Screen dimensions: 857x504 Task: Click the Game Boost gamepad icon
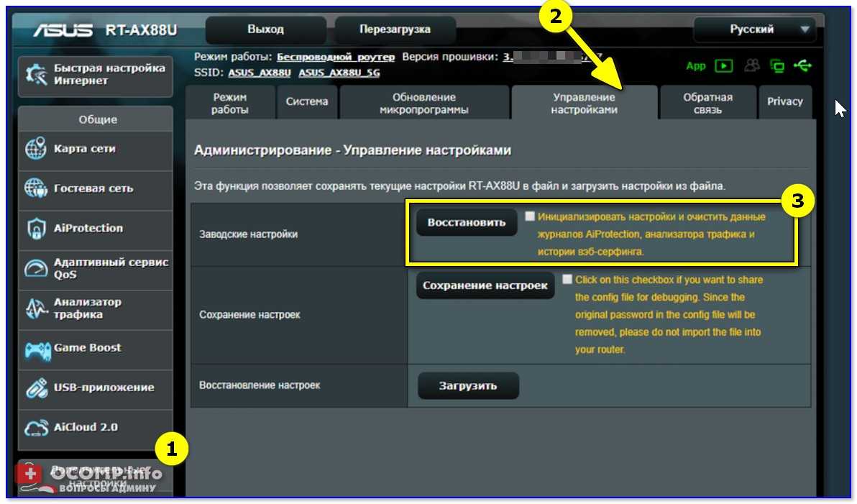[37, 349]
